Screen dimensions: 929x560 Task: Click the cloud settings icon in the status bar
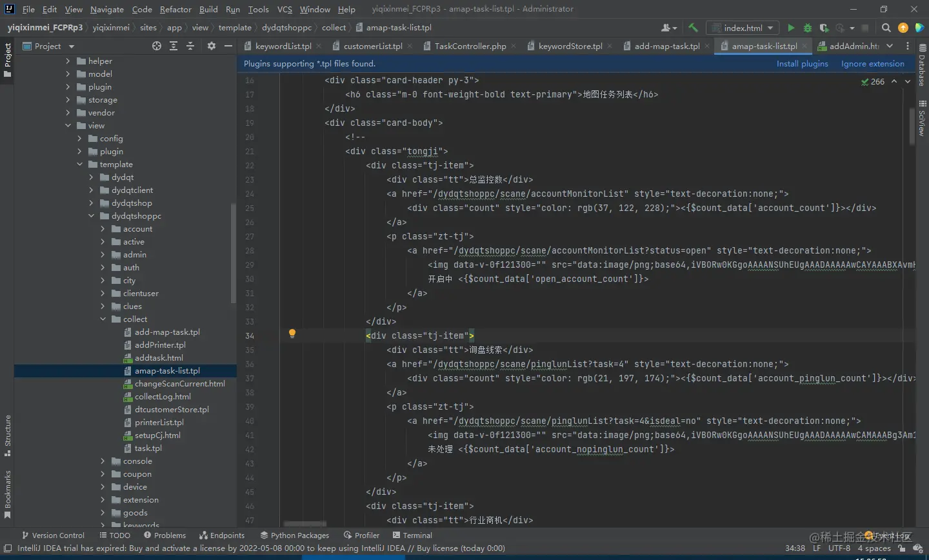tap(918, 548)
